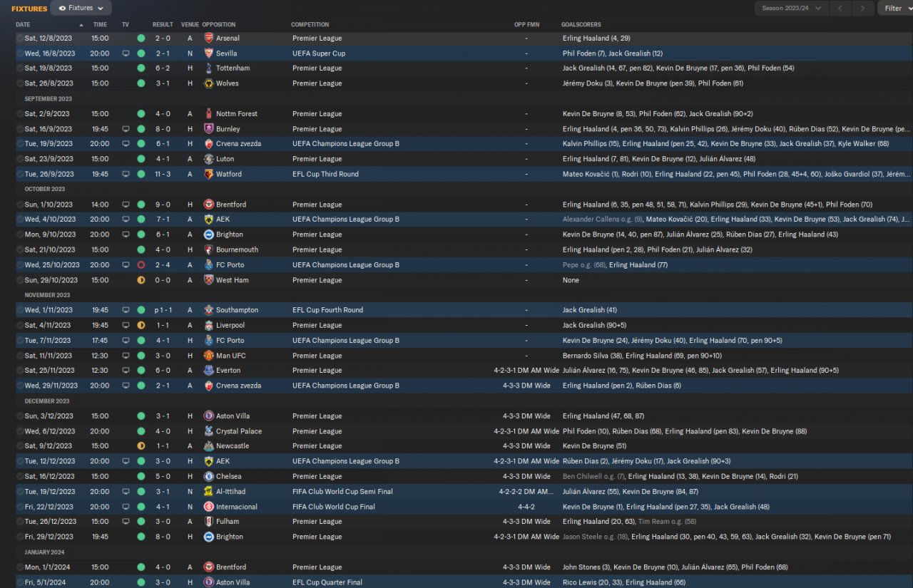
Task: Click the Newcastle club badge
Action: [x=208, y=446]
